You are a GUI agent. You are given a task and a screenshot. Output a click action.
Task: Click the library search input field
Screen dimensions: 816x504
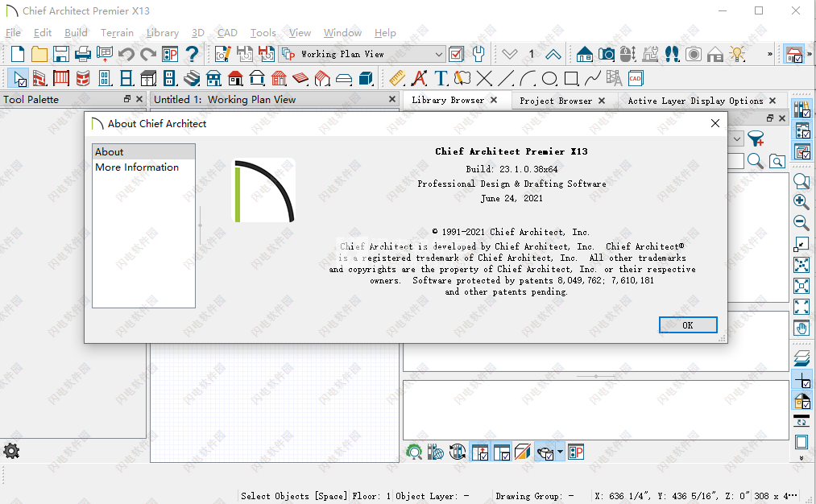coord(735,161)
